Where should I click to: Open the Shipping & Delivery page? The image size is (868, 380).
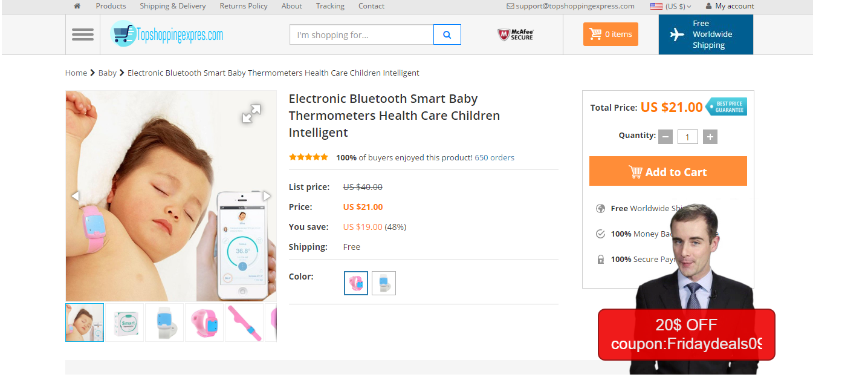pyautogui.click(x=173, y=6)
